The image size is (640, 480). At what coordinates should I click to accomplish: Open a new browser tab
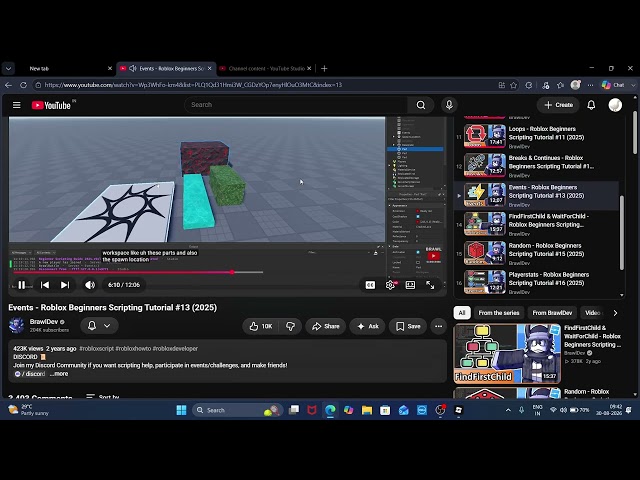(x=324, y=69)
